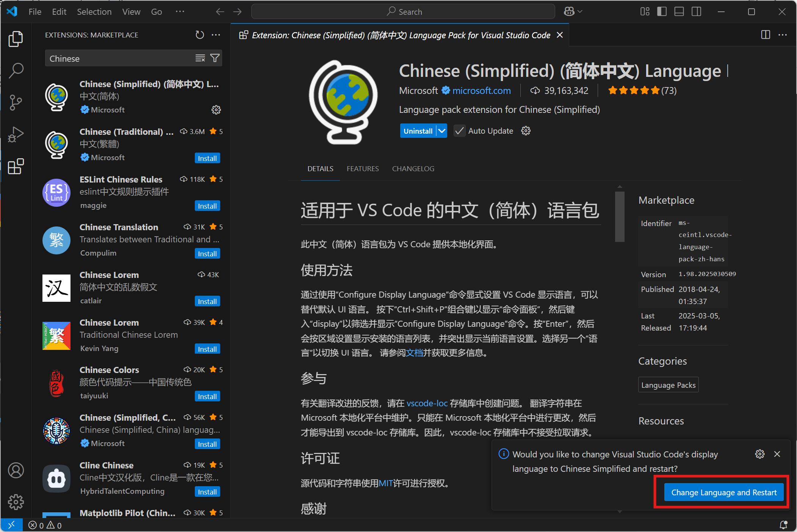The width and height of the screenshot is (797, 532).
Task: Toggle the primary side bar visibility
Action: coord(662,12)
